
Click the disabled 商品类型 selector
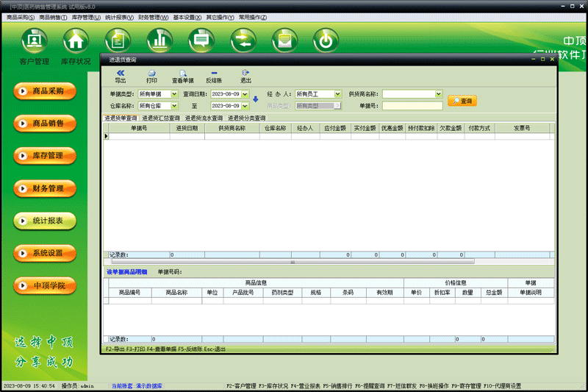click(318, 106)
